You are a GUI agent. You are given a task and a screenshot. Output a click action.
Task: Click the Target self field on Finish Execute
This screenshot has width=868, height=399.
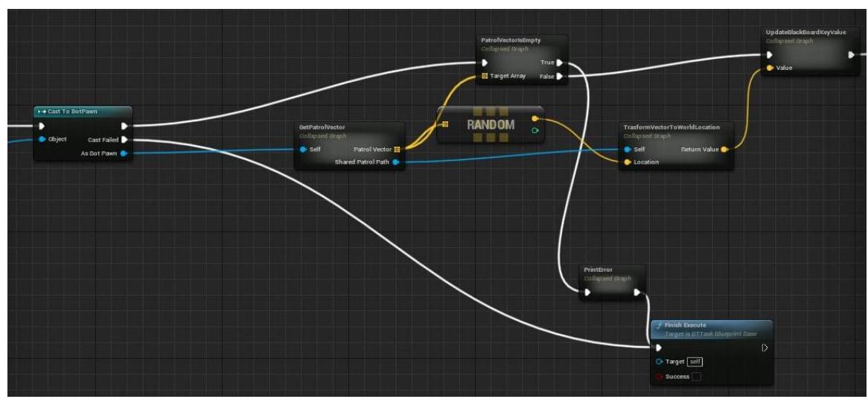coord(695,362)
